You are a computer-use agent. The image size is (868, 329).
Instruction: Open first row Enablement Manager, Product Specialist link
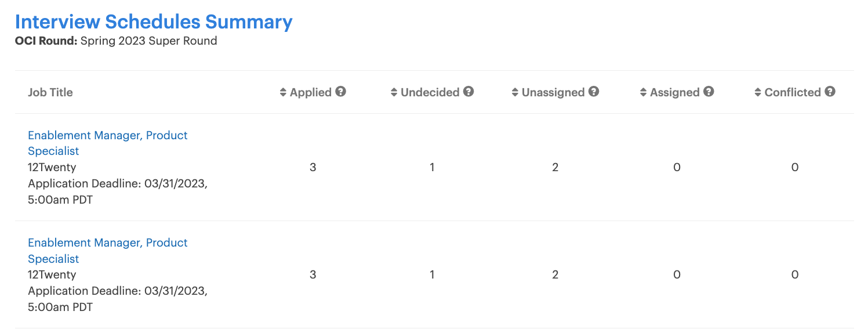[108, 143]
